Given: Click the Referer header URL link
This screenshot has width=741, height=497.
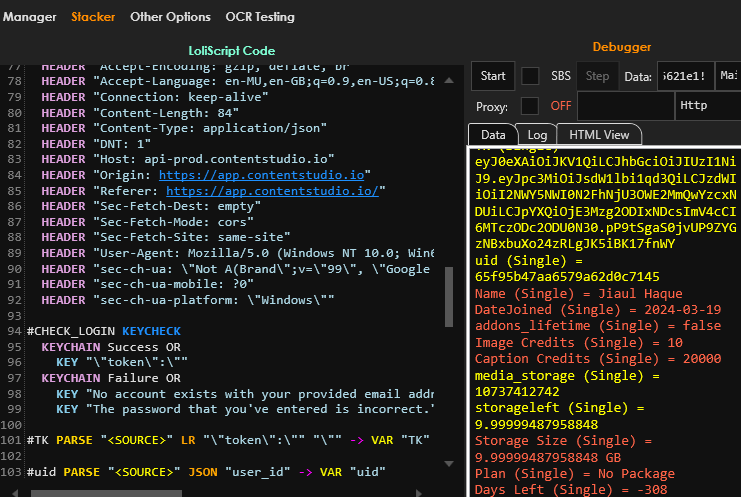Looking at the screenshot, I should tap(272, 191).
